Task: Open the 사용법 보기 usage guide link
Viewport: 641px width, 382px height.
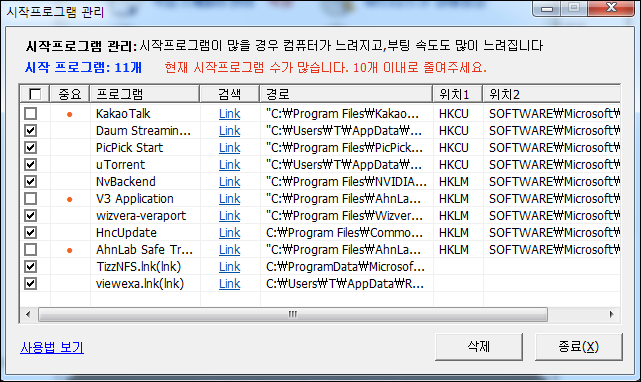Action: point(52,348)
